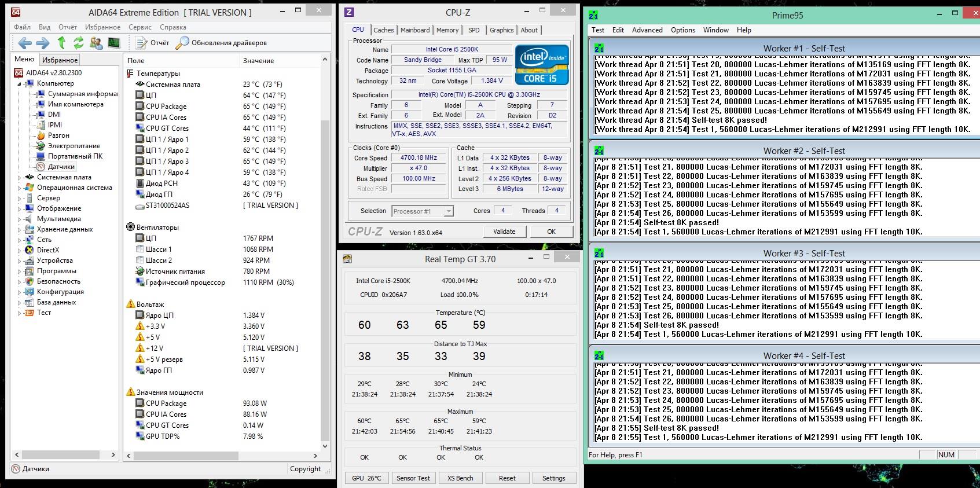Expand the Отображение tree node
Image resolution: width=980 pixels, height=488 pixels.
click(x=19, y=209)
